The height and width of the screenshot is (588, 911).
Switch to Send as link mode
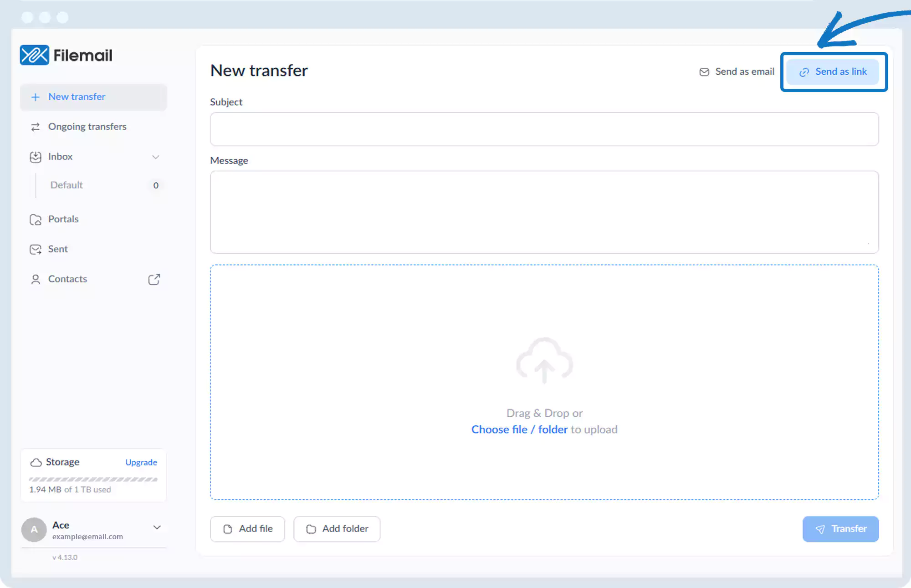833,72
